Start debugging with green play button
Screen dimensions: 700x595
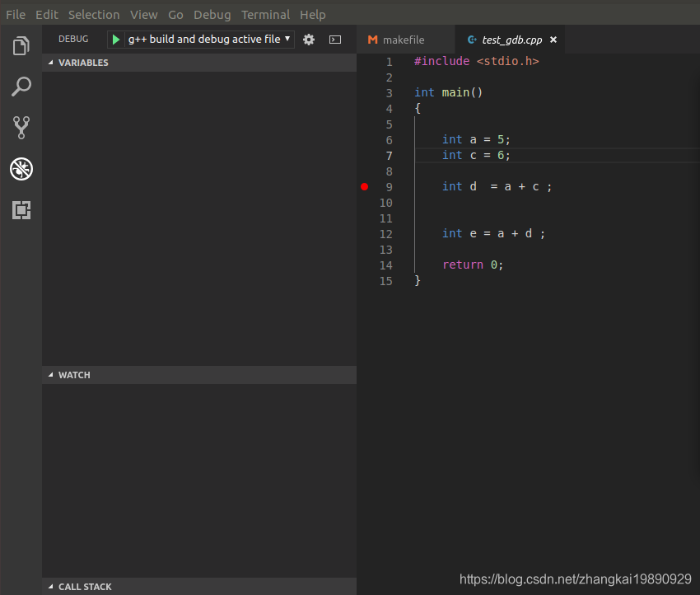(115, 40)
